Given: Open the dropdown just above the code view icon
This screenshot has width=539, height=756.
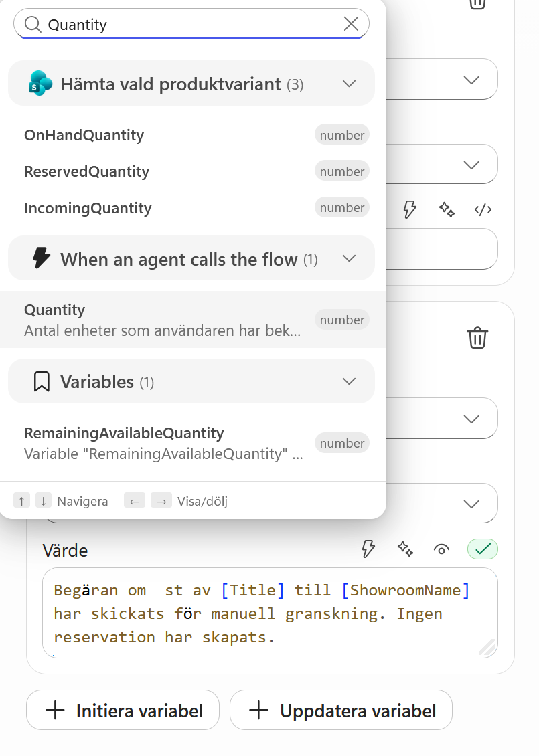Looking at the screenshot, I should 441,165.
